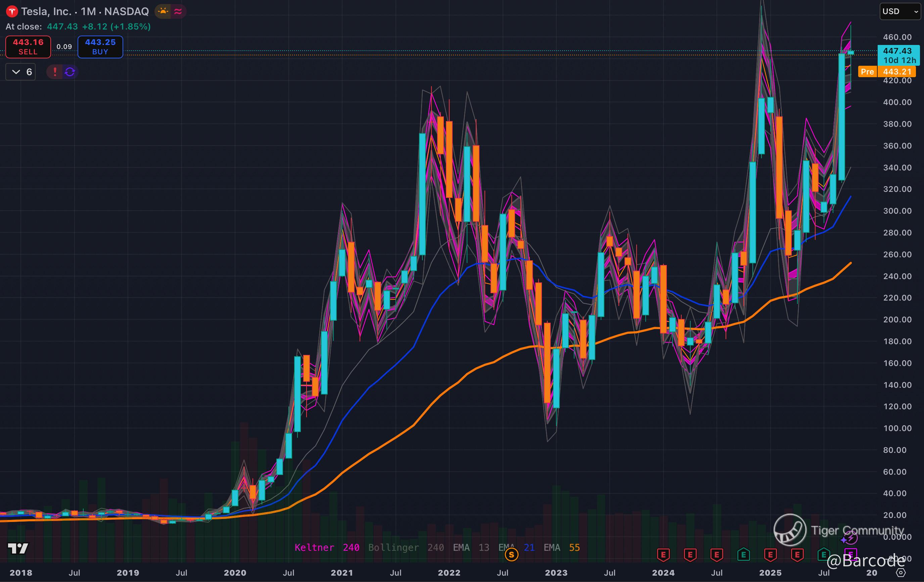Select the green earnings marker before 2025
The height and width of the screenshot is (582, 924).
coord(743,554)
